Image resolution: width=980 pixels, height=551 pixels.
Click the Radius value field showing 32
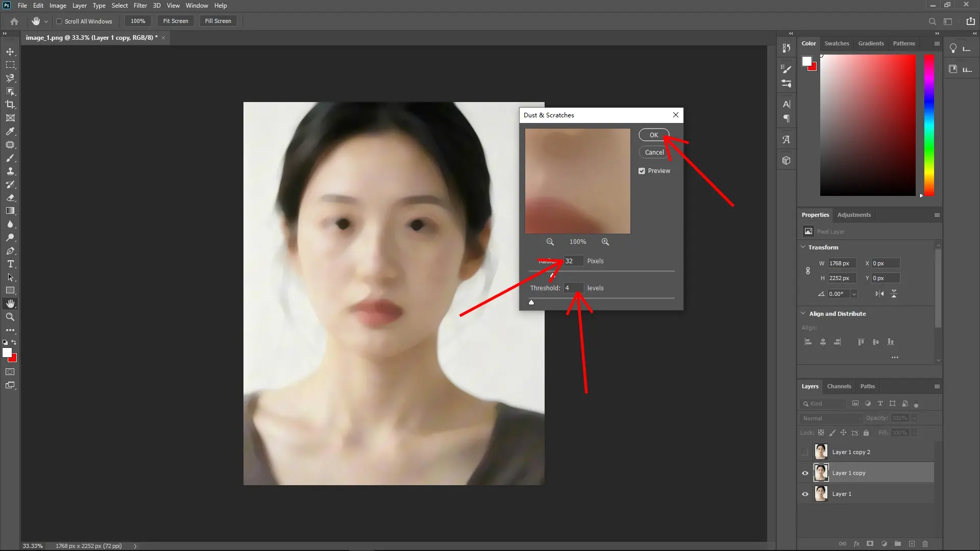click(x=573, y=261)
